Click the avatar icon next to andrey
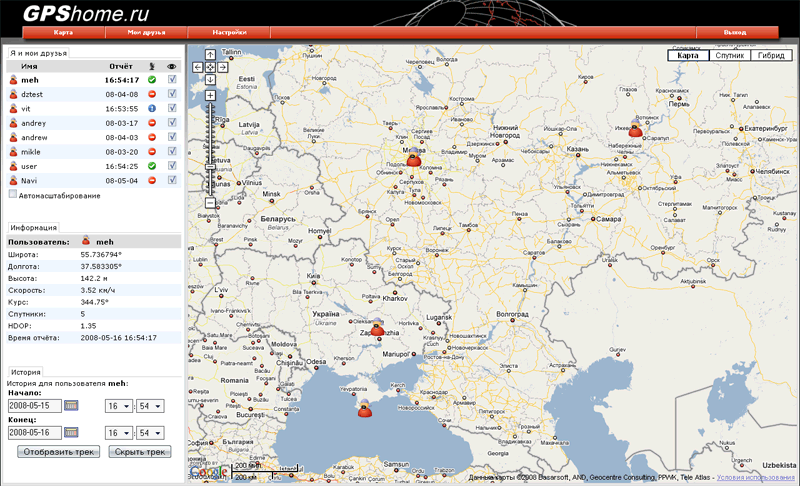The image size is (800, 486). [x=13, y=123]
